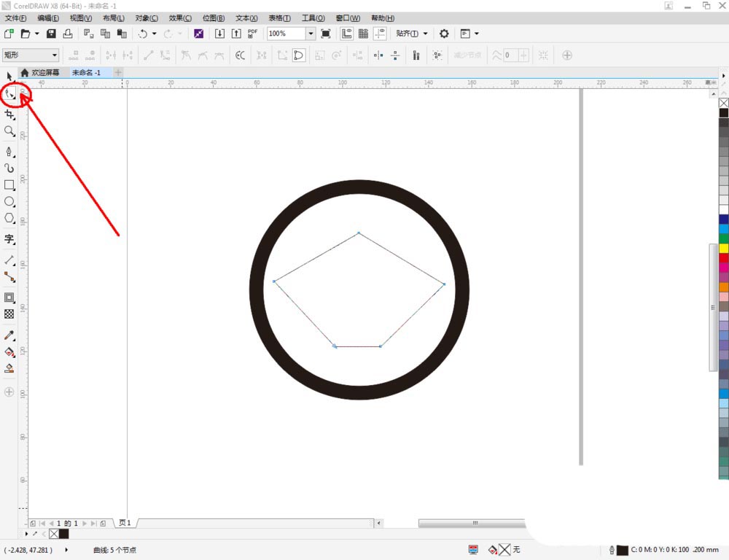Click Reflect nodes horizontally icon
729x560 pixels.
click(x=378, y=55)
